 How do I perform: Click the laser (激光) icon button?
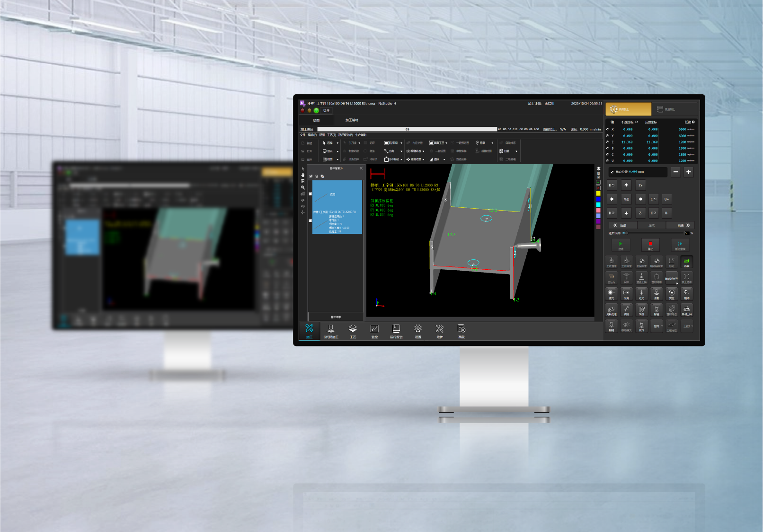[x=611, y=294]
